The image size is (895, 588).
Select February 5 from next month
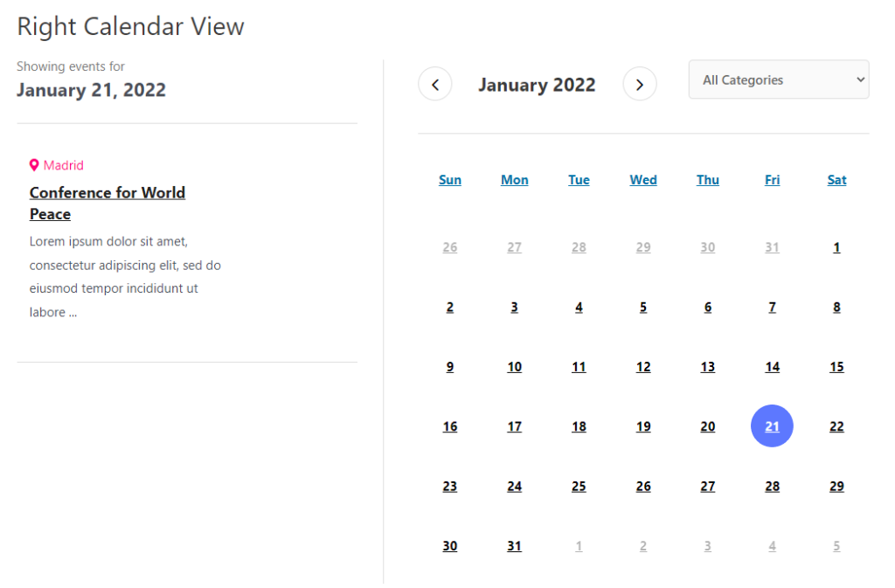(x=836, y=546)
